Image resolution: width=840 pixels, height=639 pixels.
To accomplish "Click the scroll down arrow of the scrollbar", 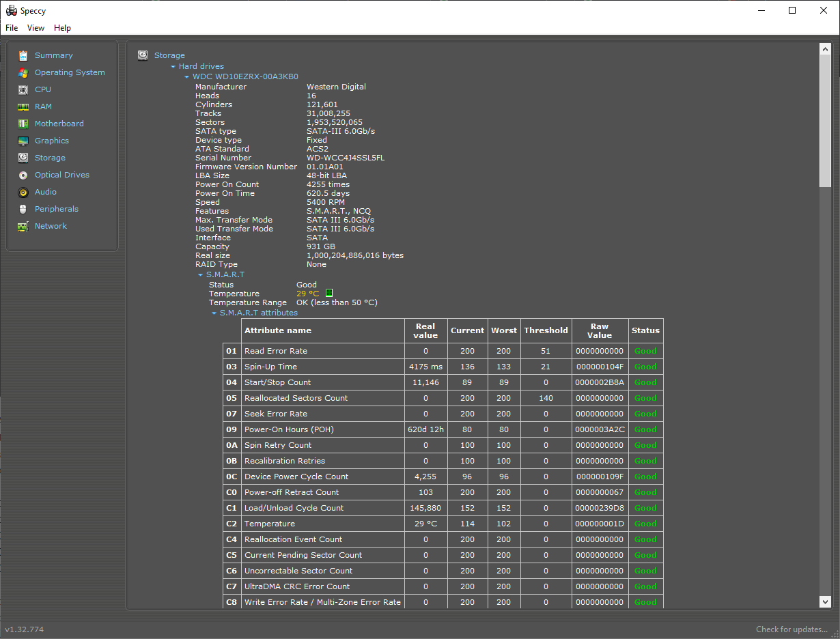I will pos(825,601).
